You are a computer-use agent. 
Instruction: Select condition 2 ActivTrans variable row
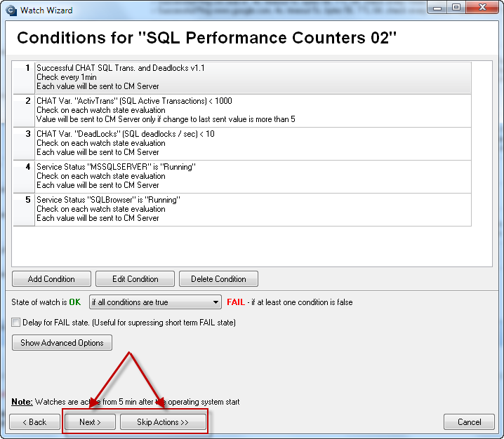pyautogui.click(x=242, y=111)
